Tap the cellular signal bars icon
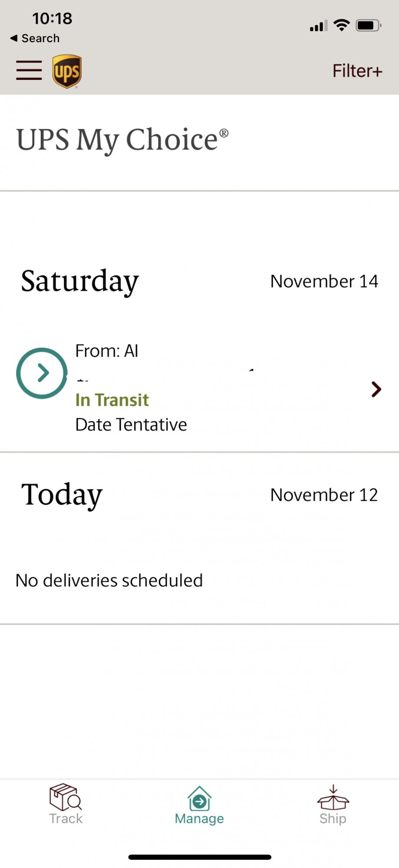Screen dimensions: 399x868 point(318,26)
